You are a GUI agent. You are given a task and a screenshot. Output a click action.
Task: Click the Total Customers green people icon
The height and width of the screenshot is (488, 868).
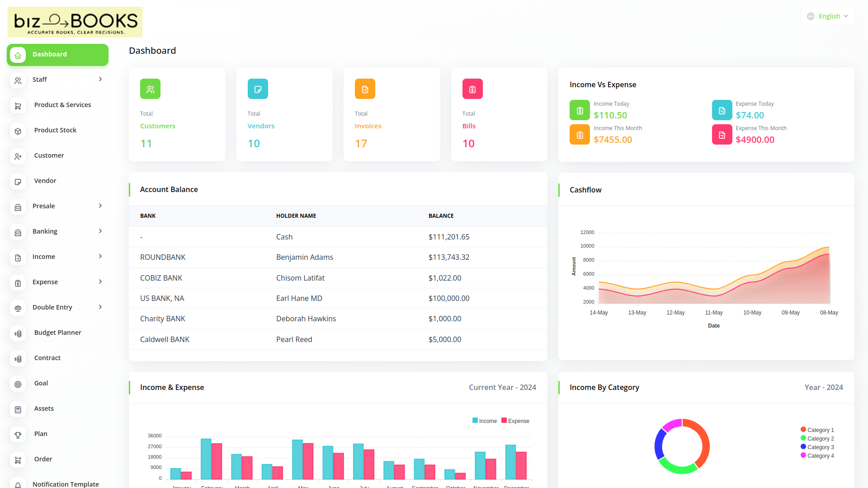pos(150,89)
